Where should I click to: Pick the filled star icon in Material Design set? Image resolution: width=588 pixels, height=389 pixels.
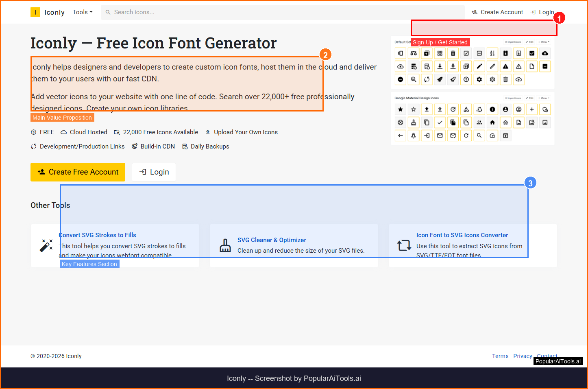pyautogui.click(x=401, y=109)
